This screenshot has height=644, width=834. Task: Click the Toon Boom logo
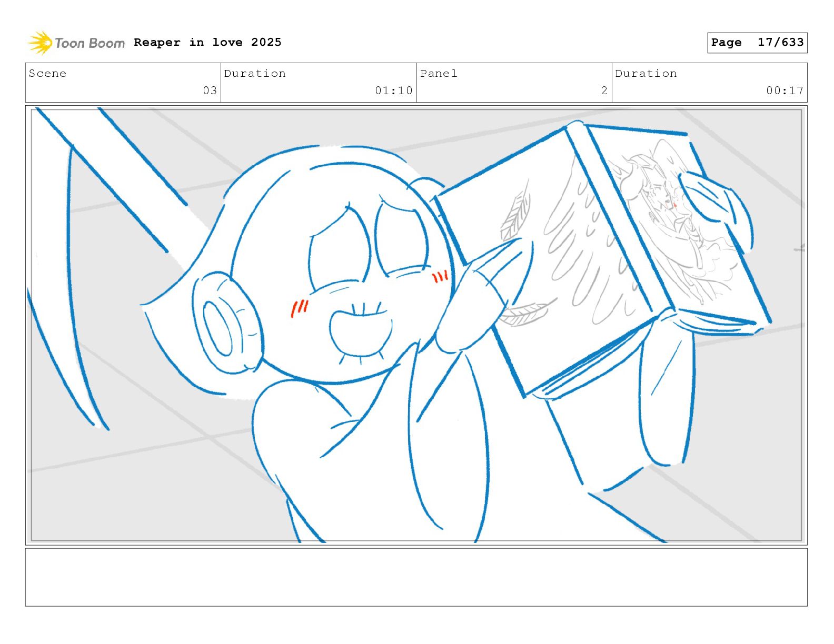(x=76, y=43)
